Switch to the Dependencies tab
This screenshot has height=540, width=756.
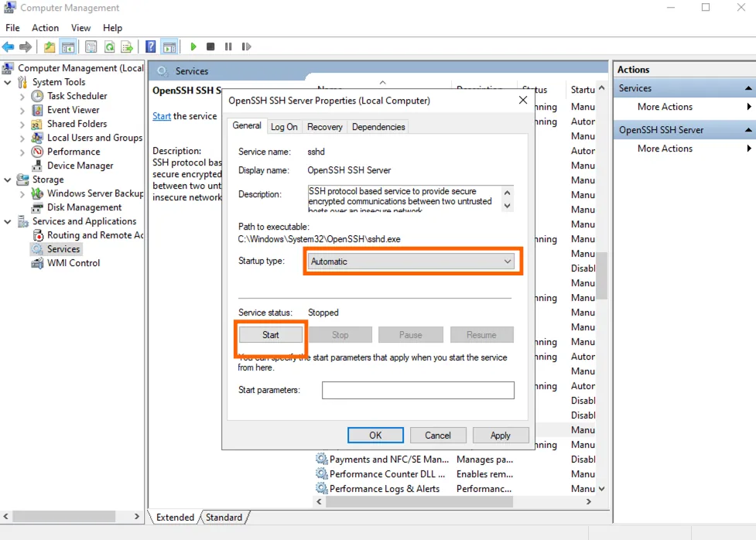tap(378, 127)
